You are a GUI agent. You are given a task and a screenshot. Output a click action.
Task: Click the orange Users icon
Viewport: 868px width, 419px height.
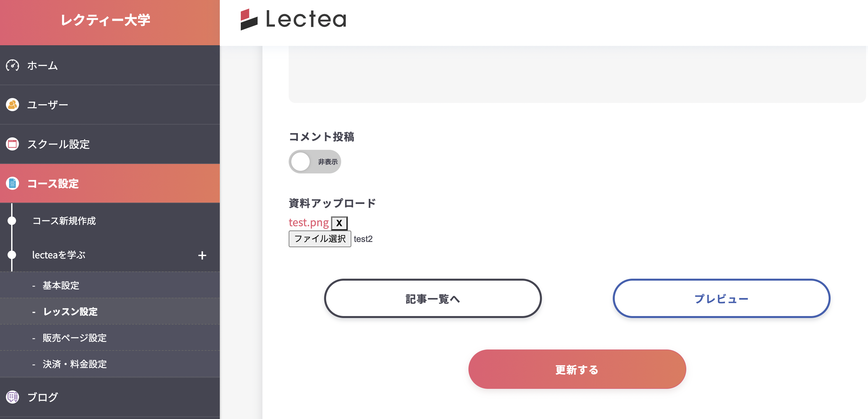(12, 105)
